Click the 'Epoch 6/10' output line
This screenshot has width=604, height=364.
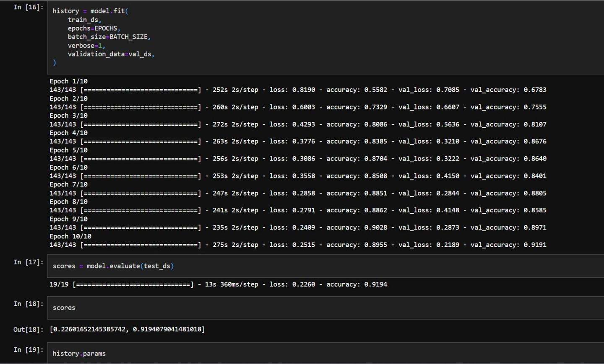[x=68, y=168]
